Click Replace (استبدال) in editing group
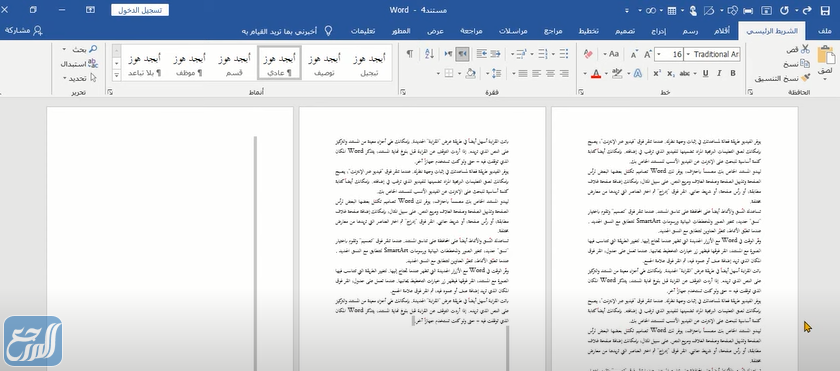 point(79,64)
